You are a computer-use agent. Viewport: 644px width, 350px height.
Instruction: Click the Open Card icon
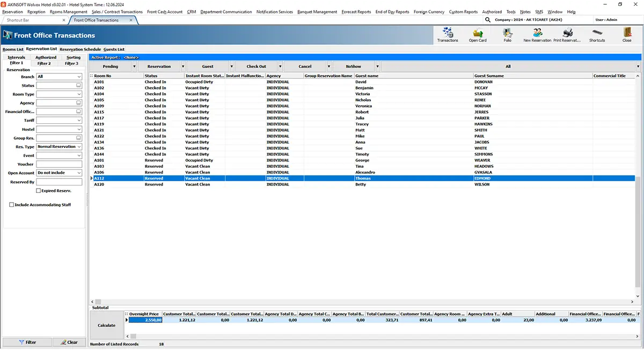coord(478,35)
